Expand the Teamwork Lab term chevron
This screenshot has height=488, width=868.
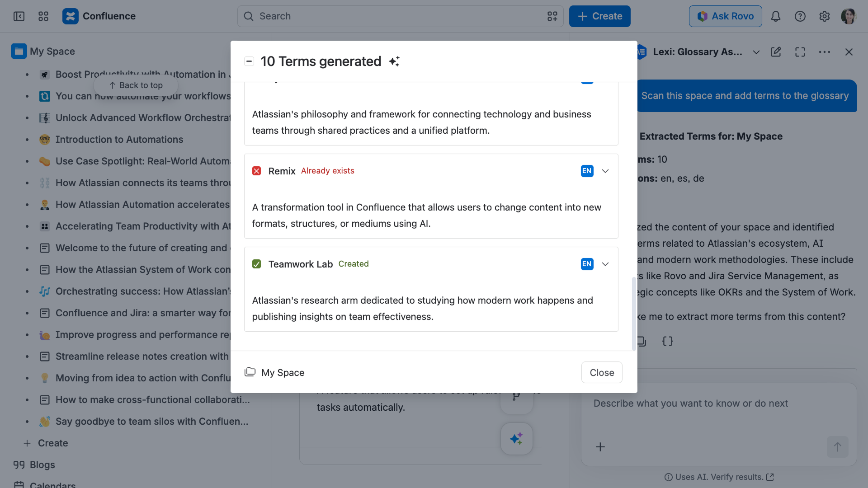tap(605, 264)
